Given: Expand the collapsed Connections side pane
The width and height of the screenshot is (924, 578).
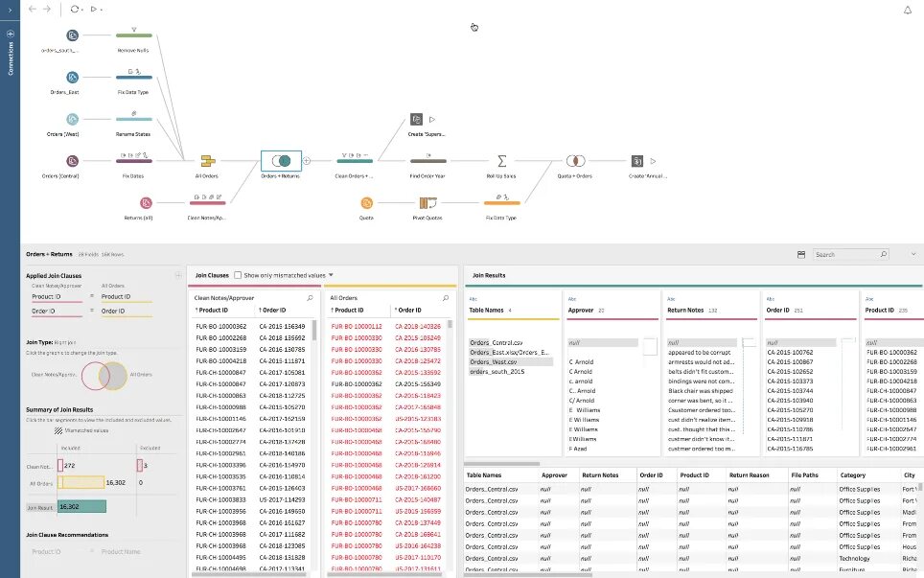Looking at the screenshot, I should coord(10,10).
